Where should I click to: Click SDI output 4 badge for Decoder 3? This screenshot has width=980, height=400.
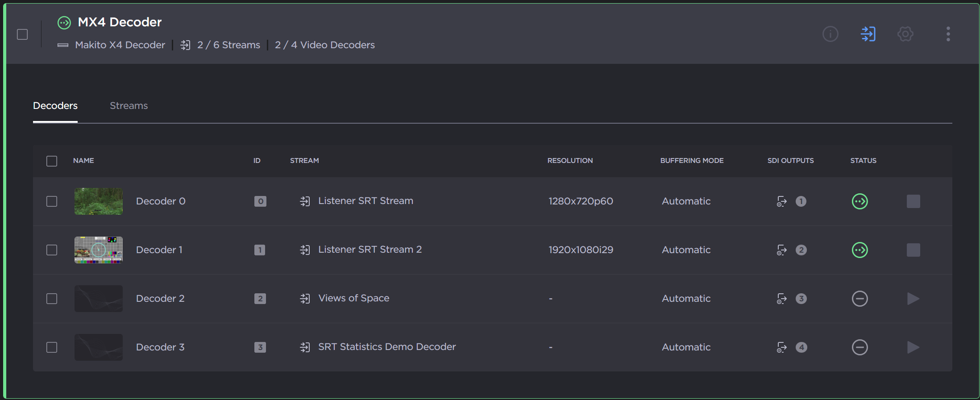click(x=801, y=347)
